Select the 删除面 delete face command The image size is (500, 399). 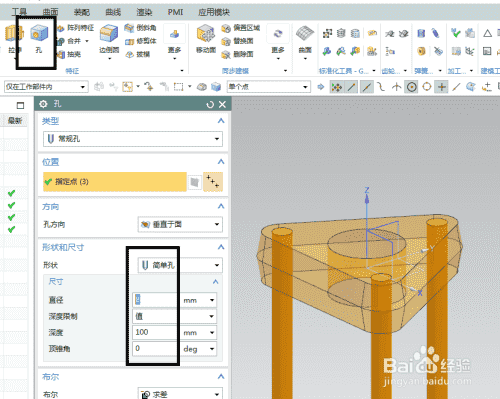pyautogui.click(x=237, y=54)
